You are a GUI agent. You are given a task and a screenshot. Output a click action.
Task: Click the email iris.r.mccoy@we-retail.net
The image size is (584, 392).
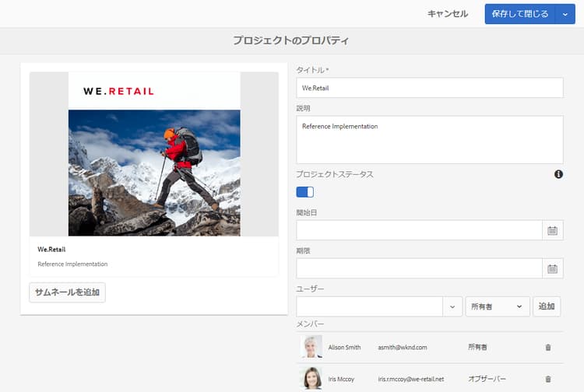411,379
